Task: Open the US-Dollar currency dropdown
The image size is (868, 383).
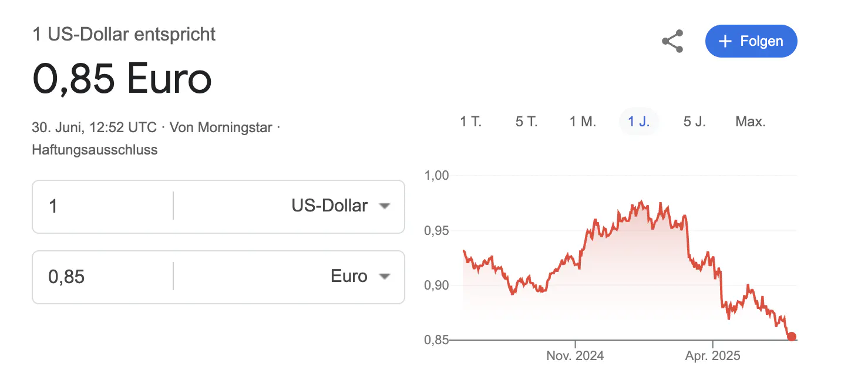Action: [289, 206]
